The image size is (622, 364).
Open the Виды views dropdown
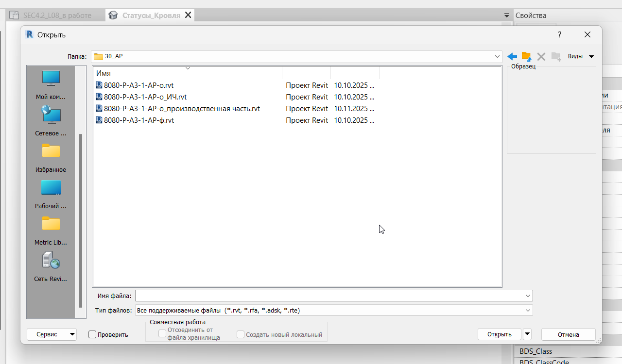(581, 56)
